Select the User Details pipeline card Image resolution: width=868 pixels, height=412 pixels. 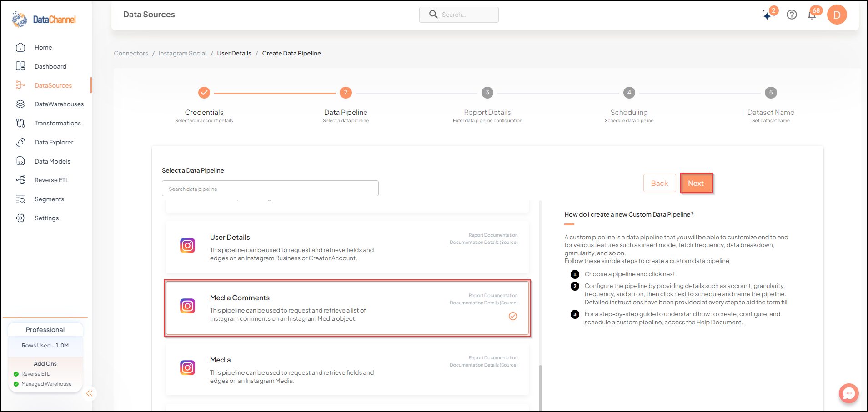tap(347, 247)
